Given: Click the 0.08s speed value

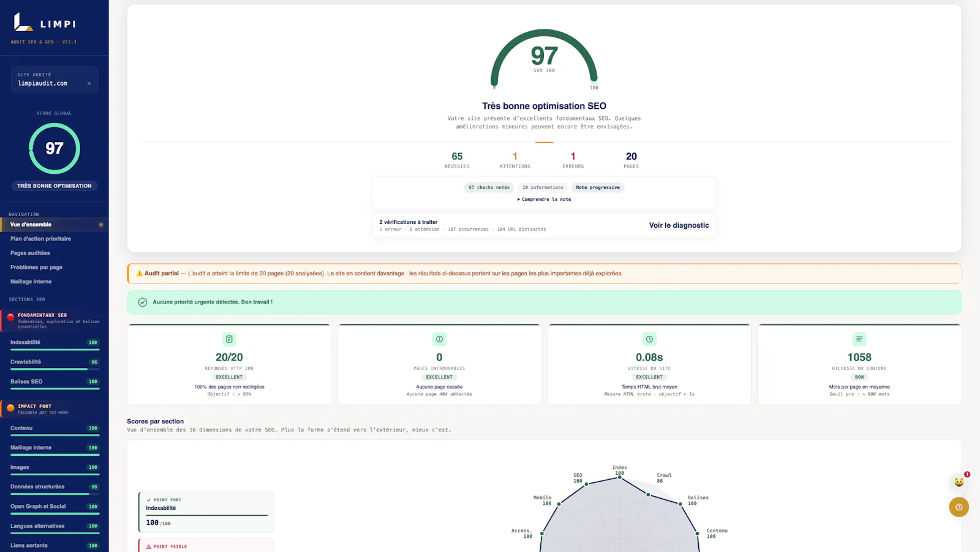Looking at the screenshot, I should (x=649, y=357).
